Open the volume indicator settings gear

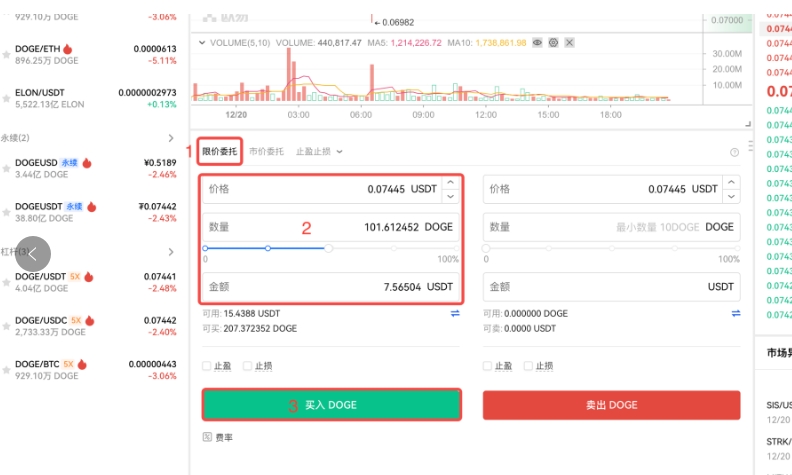(554, 42)
